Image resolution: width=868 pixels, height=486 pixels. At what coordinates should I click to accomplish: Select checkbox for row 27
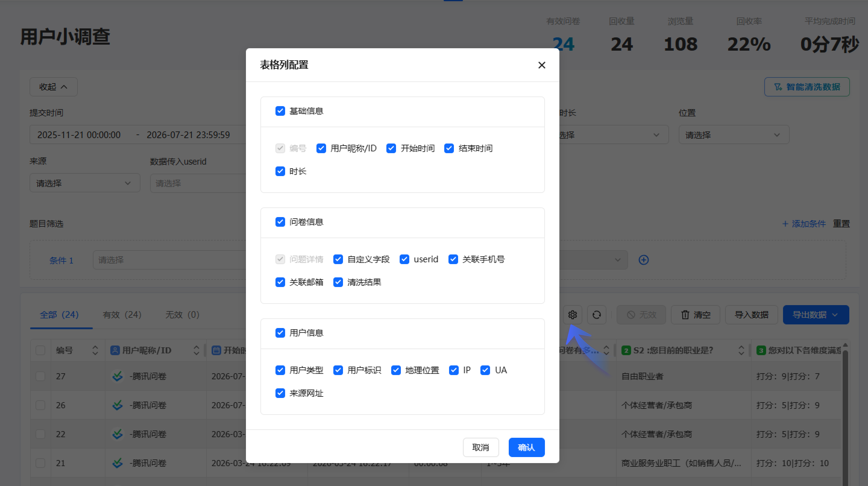click(x=40, y=376)
